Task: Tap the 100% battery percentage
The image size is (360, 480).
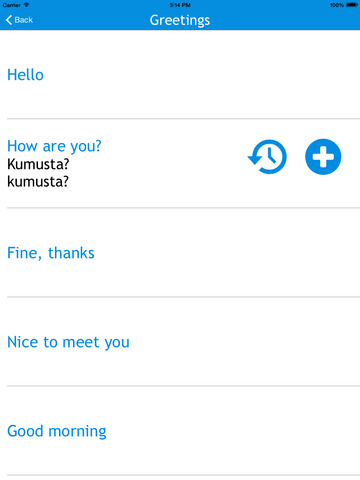Action: pos(337,5)
